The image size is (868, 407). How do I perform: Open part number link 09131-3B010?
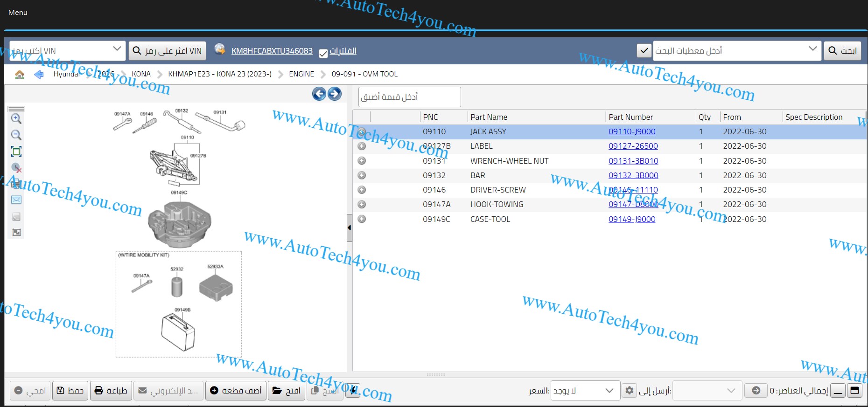tap(633, 161)
